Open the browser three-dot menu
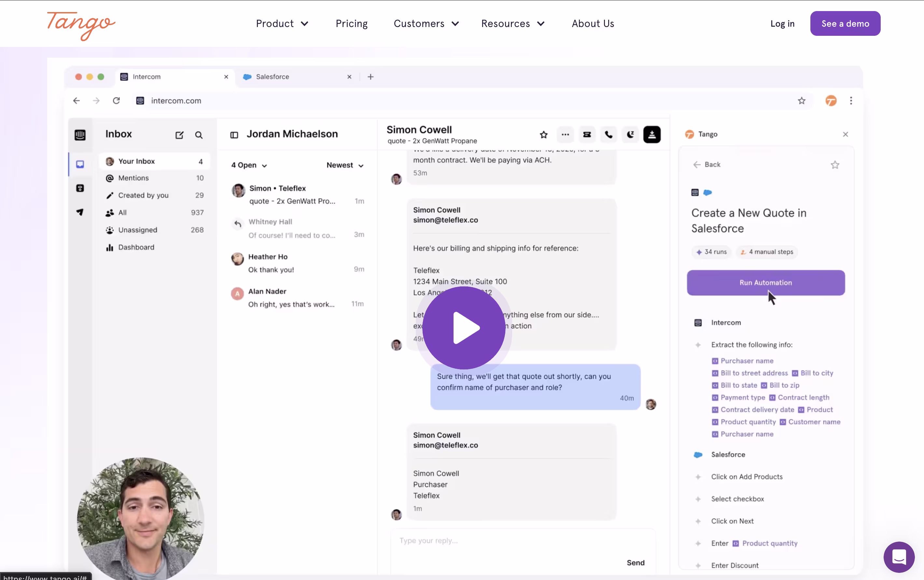 coord(851,101)
